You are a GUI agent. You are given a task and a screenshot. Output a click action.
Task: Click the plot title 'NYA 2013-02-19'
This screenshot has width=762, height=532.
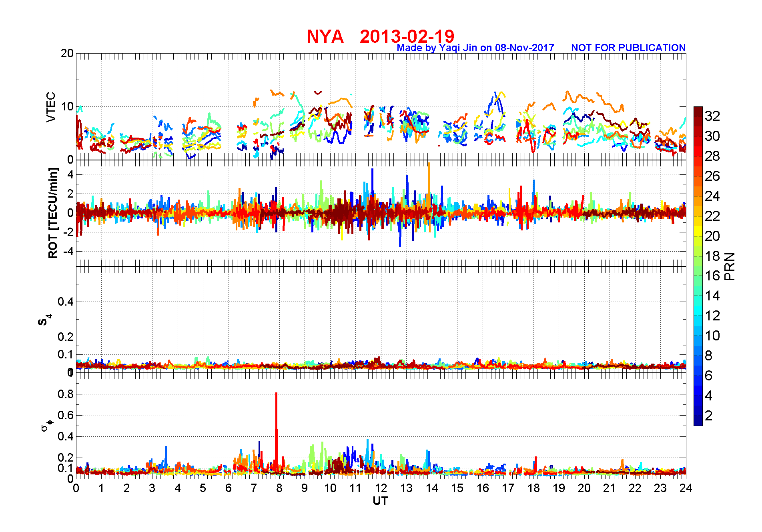coord(380,36)
